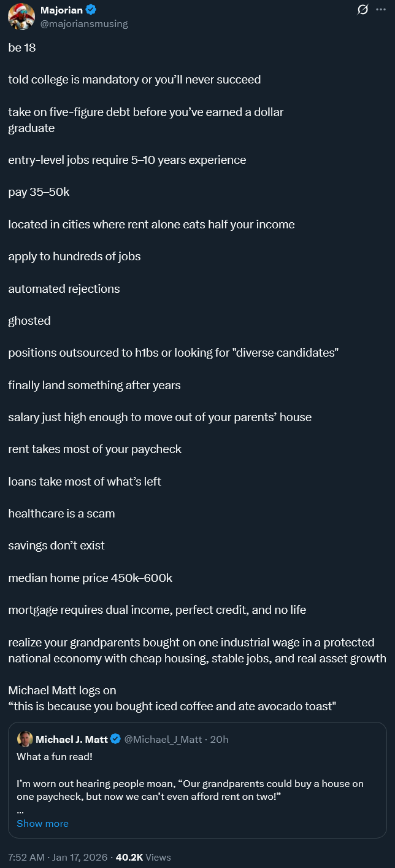Click the "be 18" opening line
Viewport: 395px width, 868px height.
(x=22, y=47)
